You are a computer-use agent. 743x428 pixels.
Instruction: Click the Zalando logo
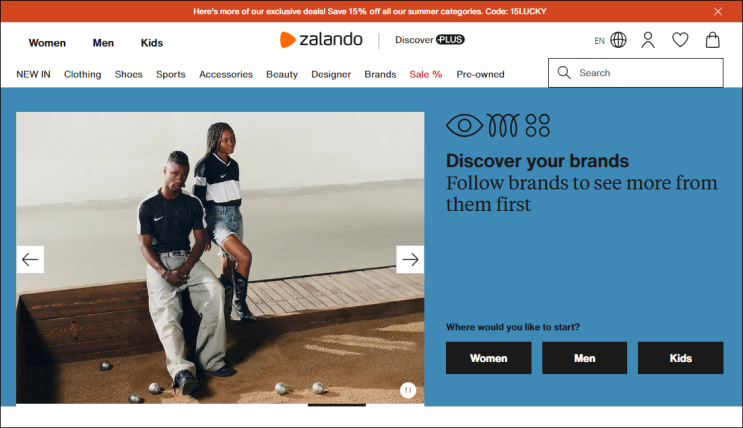[x=321, y=39]
